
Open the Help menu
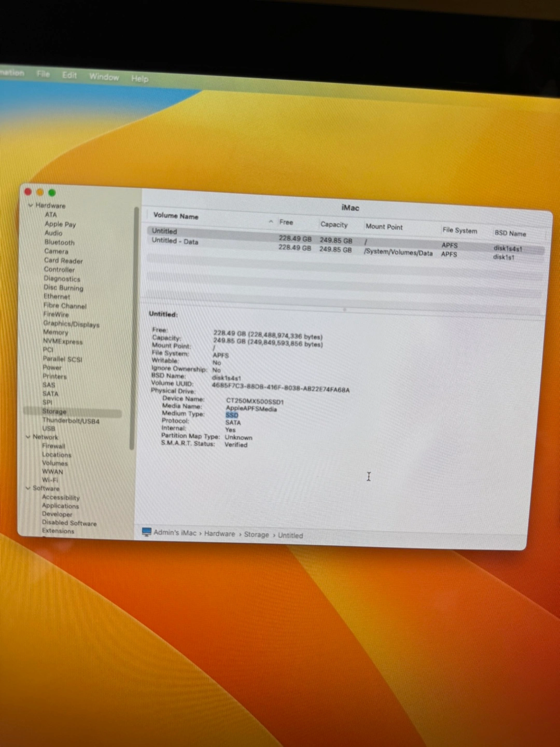pyautogui.click(x=139, y=78)
